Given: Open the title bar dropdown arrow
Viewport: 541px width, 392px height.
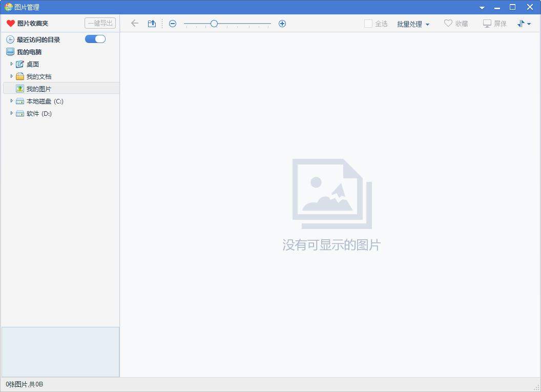Looking at the screenshot, I should click(482, 7).
